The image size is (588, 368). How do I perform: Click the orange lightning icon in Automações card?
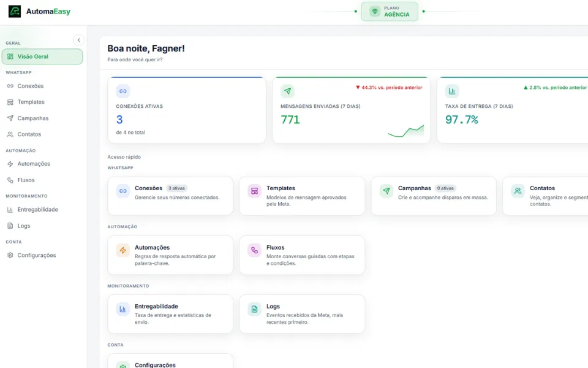[x=123, y=250]
